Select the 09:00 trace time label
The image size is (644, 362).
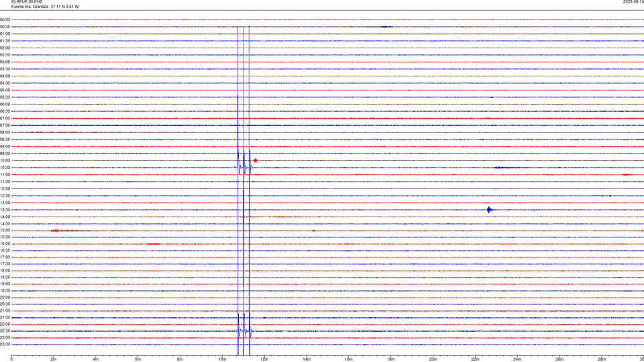point(5,147)
